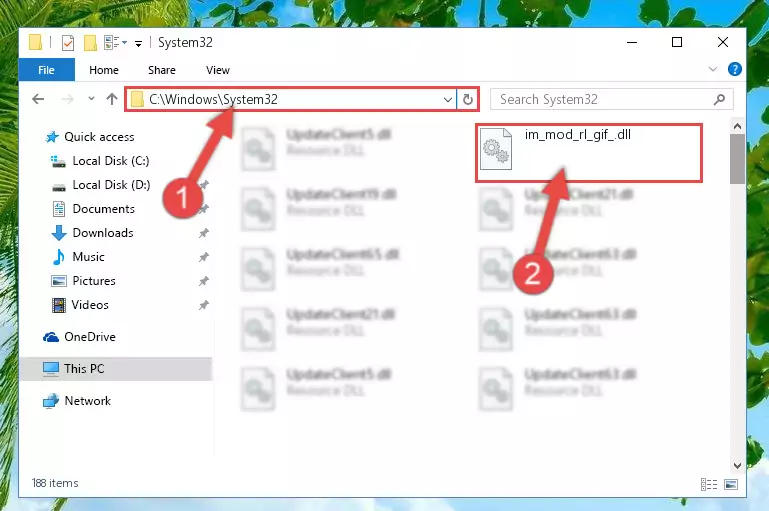The image size is (769, 511).
Task: Refresh the System32 folder view
Action: 468,100
